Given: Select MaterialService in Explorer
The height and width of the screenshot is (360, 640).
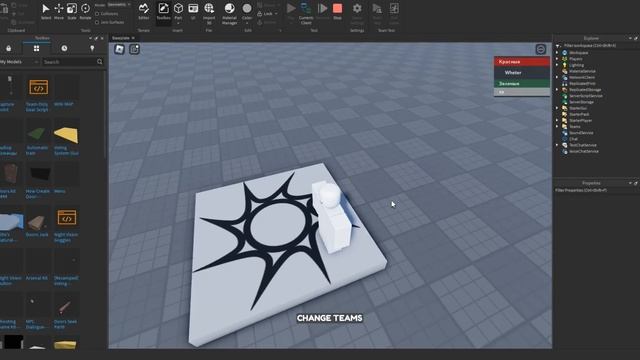Looking at the screenshot, I should 582,71.
